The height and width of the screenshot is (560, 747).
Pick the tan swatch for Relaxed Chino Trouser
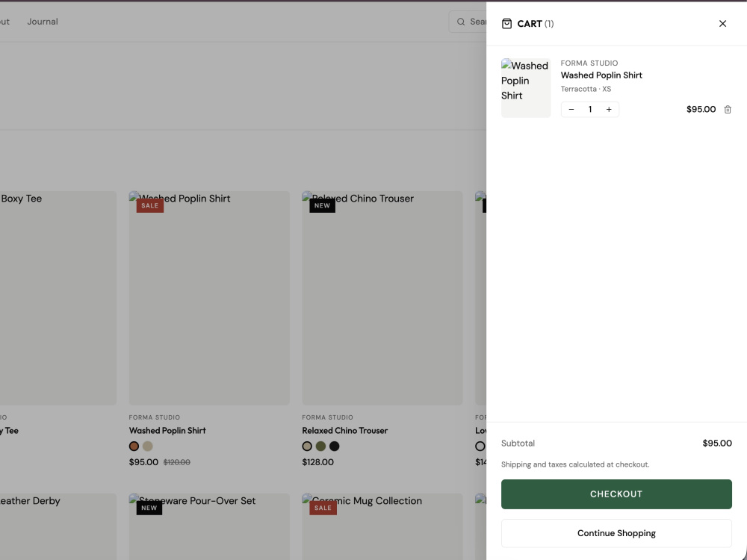click(x=307, y=447)
